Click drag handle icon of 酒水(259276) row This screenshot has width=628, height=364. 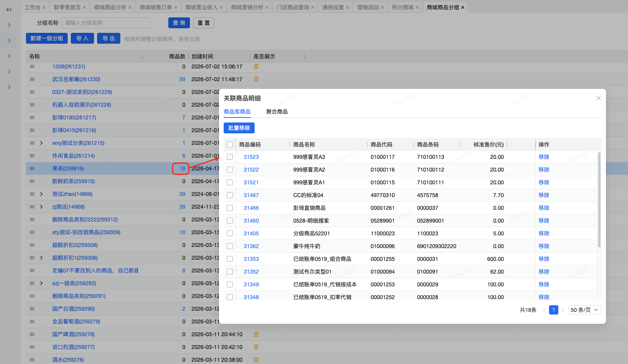pyautogui.click(x=32, y=360)
